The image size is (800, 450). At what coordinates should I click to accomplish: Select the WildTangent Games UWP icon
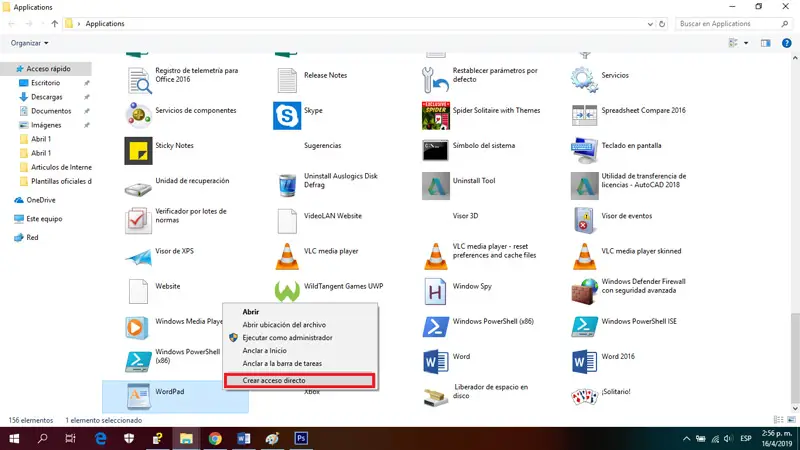(x=287, y=291)
